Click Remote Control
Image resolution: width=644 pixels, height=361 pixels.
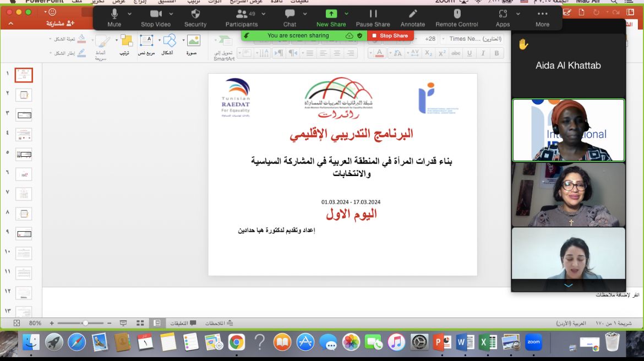click(x=457, y=18)
